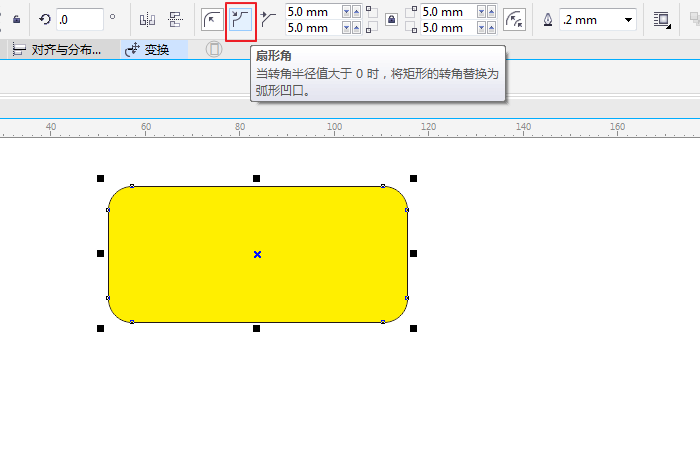Mirror the object horizontally
The width and height of the screenshot is (700, 450).
click(147, 19)
